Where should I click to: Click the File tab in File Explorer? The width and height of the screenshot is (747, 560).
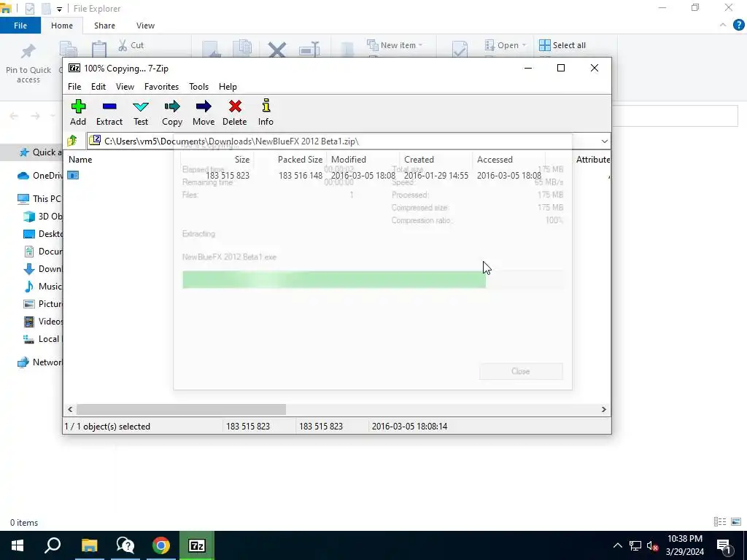(x=20, y=26)
